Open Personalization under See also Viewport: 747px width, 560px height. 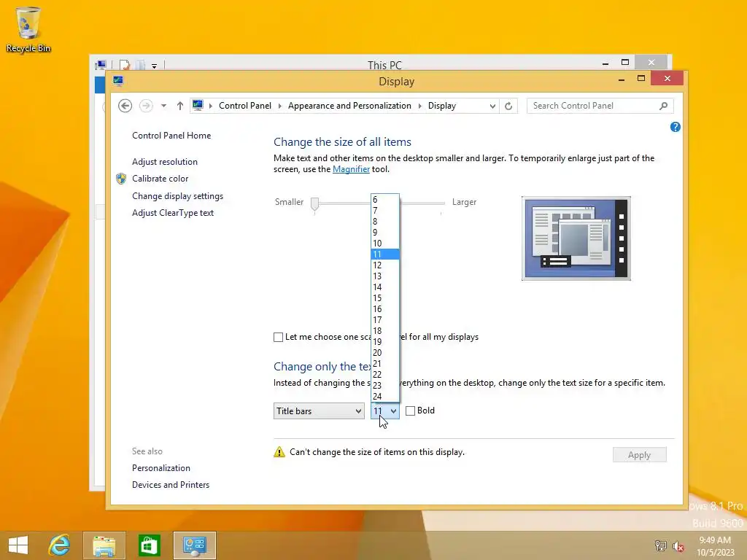(x=161, y=468)
